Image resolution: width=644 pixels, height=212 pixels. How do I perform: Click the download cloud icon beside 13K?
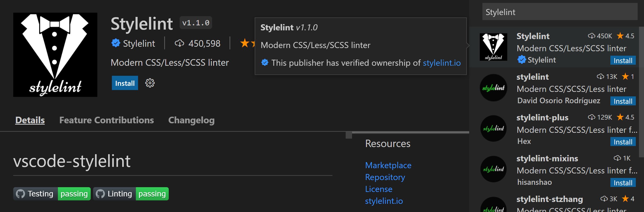pos(600,77)
